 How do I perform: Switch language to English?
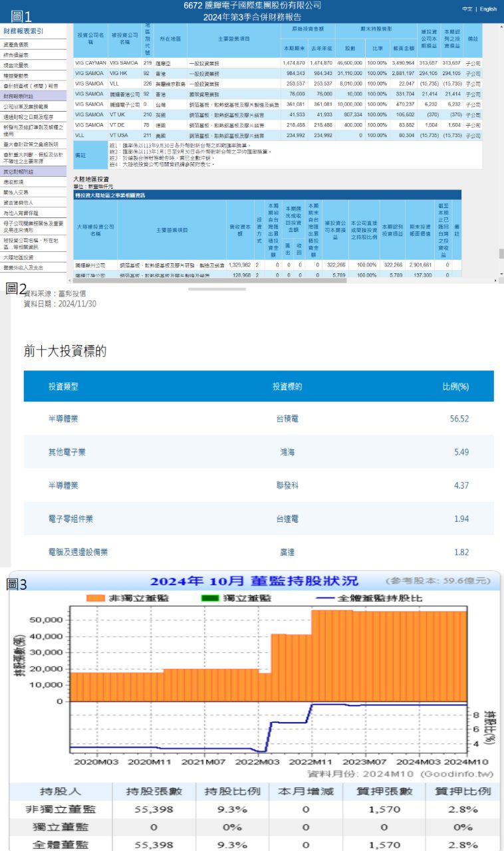[x=488, y=9]
